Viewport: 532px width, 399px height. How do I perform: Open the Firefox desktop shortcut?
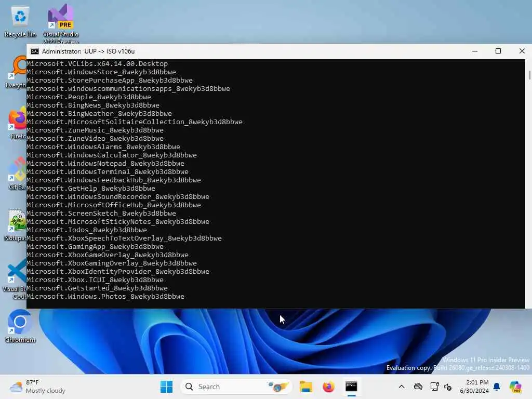[x=17, y=123]
